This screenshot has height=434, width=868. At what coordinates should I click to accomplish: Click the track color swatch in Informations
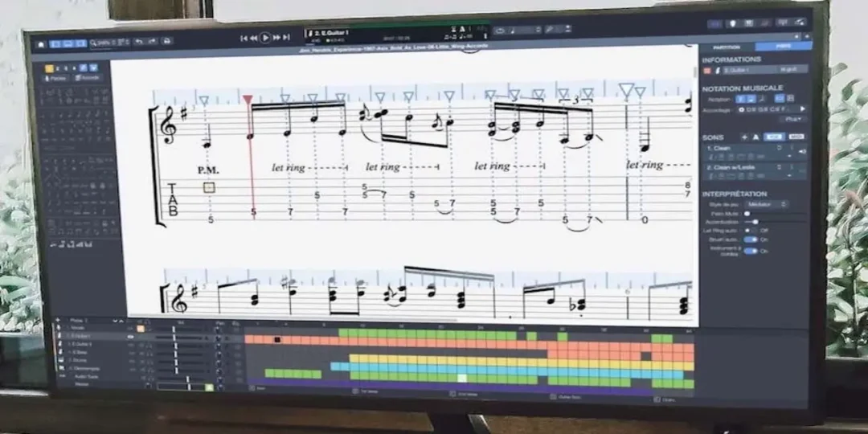pos(707,71)
